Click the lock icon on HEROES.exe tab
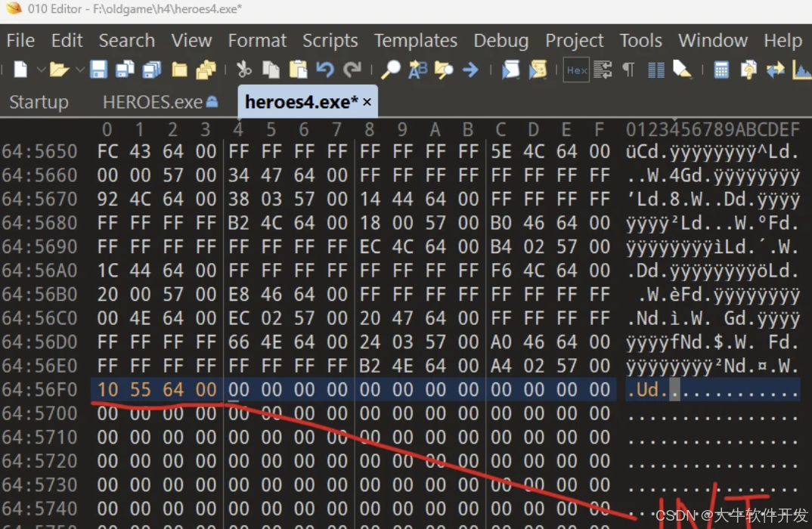 tap(212, 101)
